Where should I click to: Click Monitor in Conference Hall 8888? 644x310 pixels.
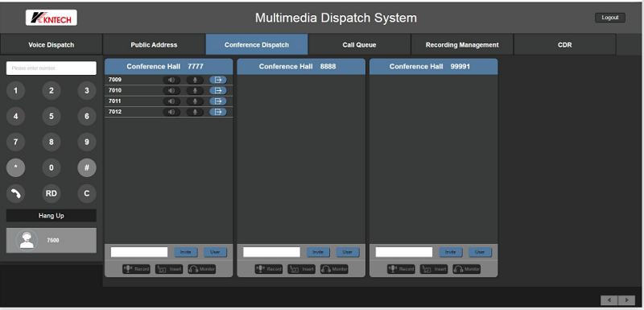coord(334,269)
